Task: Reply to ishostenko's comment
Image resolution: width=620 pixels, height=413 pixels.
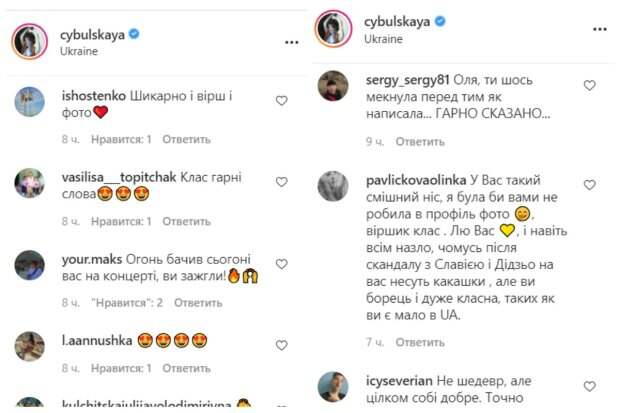Action: 185,138
